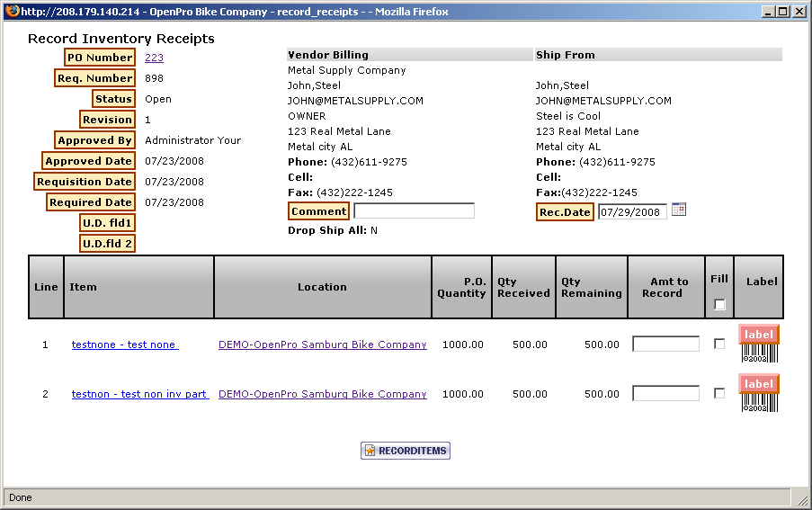The width and height of the screenshot is (812, 510).
Task: Open line 1 DEMO-OpenPro Samburg location link
Action: (x=322, y=344)
